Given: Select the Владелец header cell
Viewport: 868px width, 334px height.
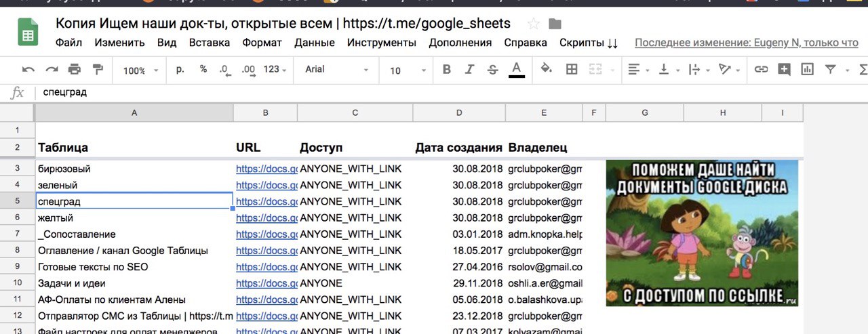Looking at the screenshot, I should point(544,148).
